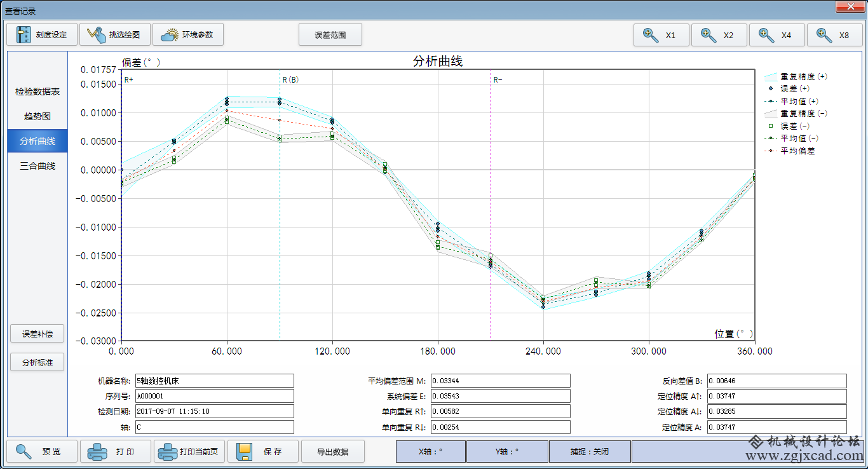Click the R+ marker label
Image resolution: width=868 pixels, height=469 pixels.
[x=129, y=80]
